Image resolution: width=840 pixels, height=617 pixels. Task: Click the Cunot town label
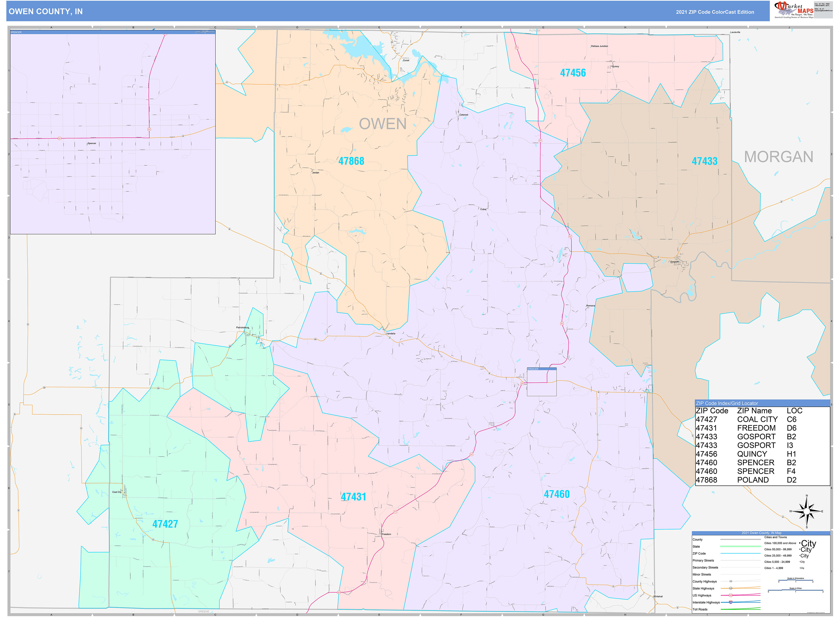click(406, 60)
